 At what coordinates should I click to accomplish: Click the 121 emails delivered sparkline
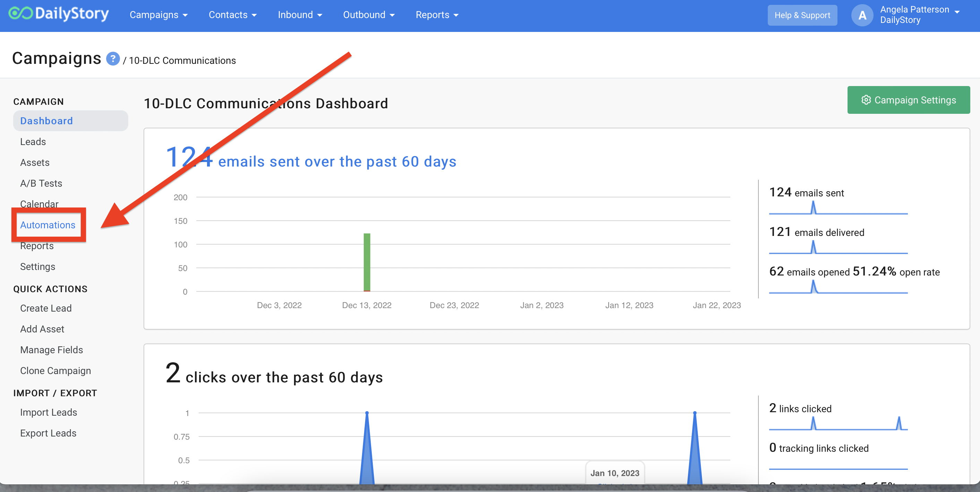click(838, 247)
